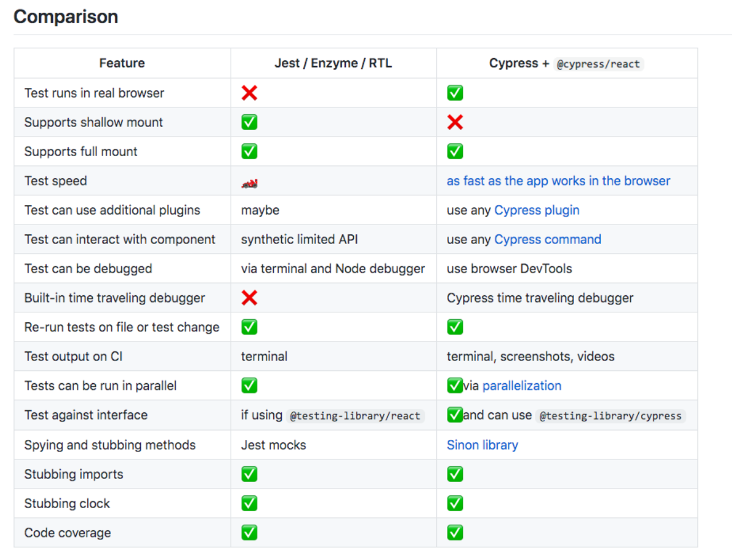The height and width of the screenshot is (560, 732).
Task: Click green check in Supports shallow mount row
Action: pyautogui.click(x=249, y=122)
